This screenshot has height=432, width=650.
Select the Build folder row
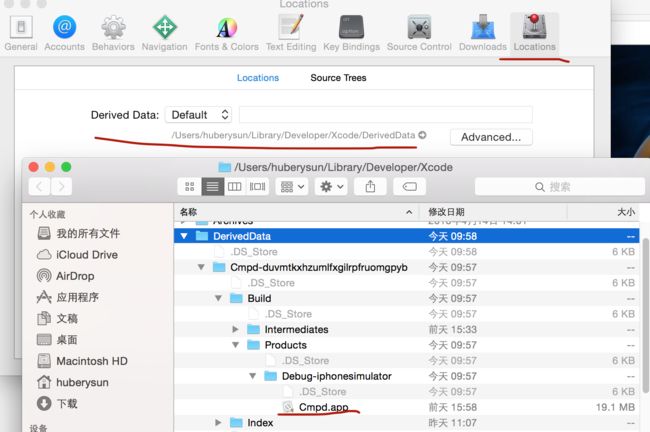click(x=406, y=299)
